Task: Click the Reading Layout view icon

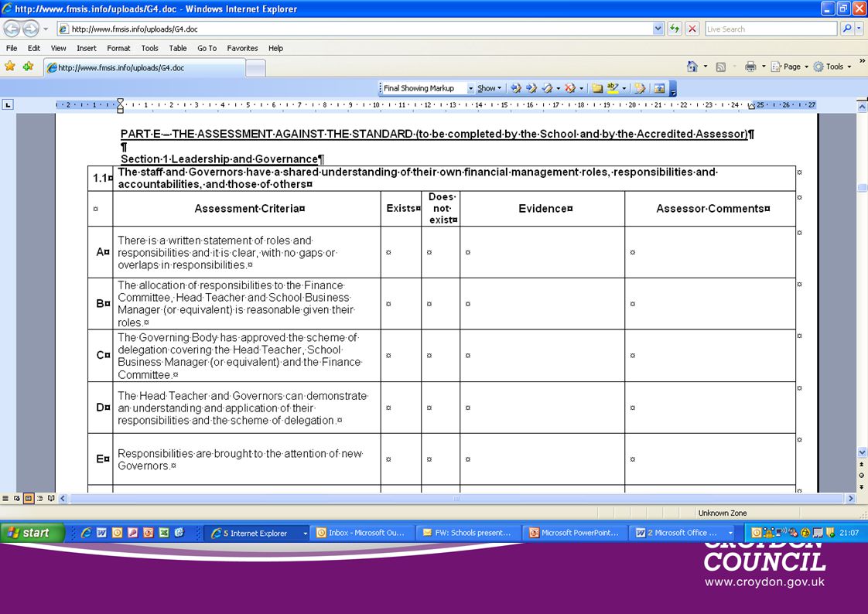Action: click(x=51, y=498)
